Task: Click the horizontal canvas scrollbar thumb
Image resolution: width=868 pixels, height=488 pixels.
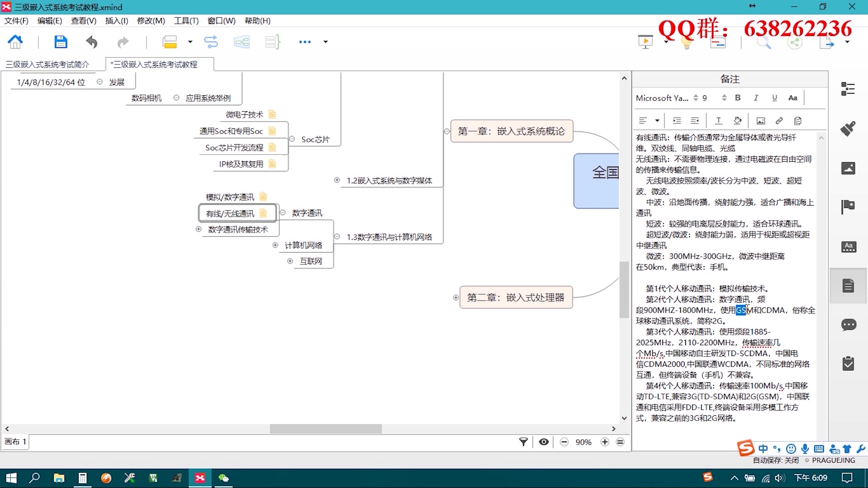Action: tap(325, 429)
